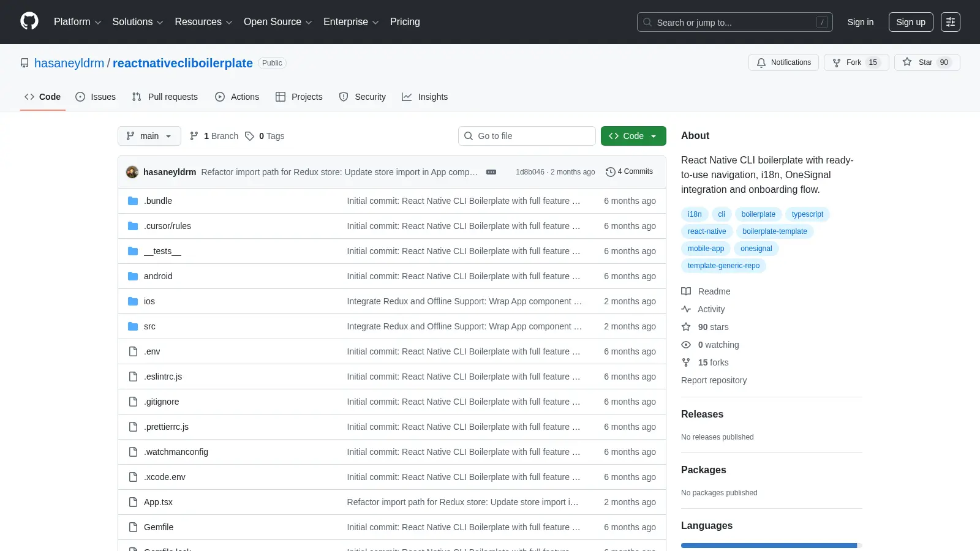980x551 pixels.
Task: Click the Go to file input
Action: coord(527,136)
